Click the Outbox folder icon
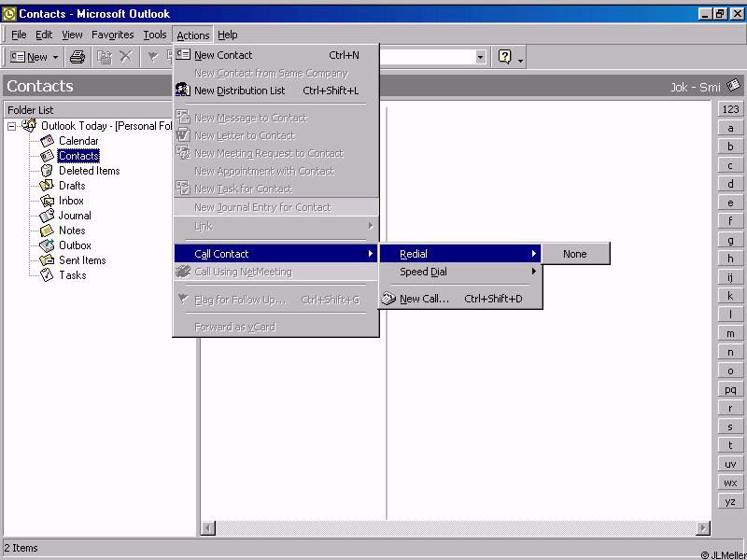 tap(47, 245)
